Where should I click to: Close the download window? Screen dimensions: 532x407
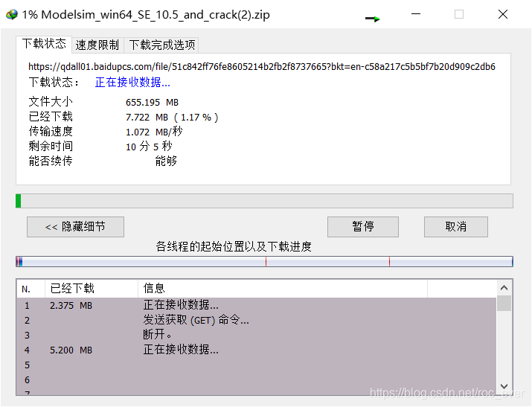(x=503, y=14)
